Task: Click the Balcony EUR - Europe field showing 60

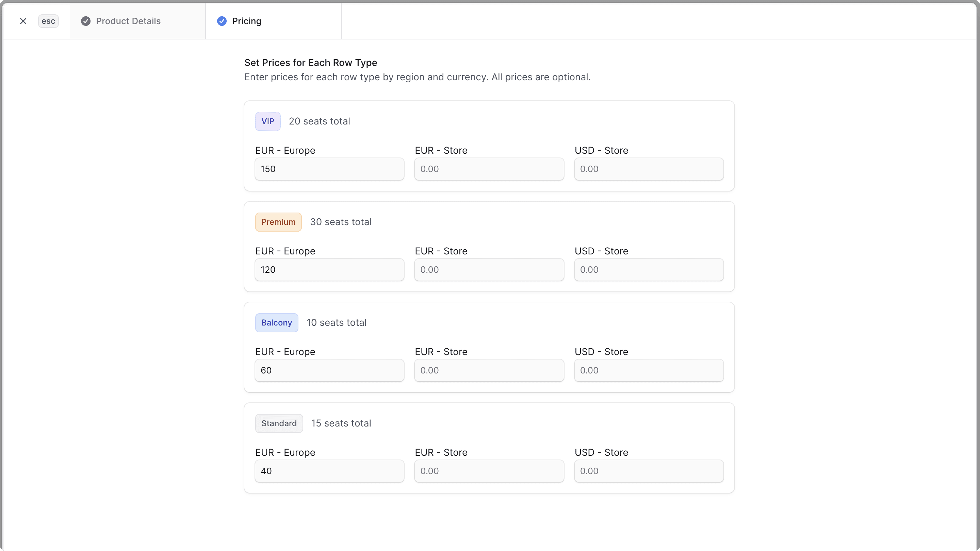Action: [329, 370]
